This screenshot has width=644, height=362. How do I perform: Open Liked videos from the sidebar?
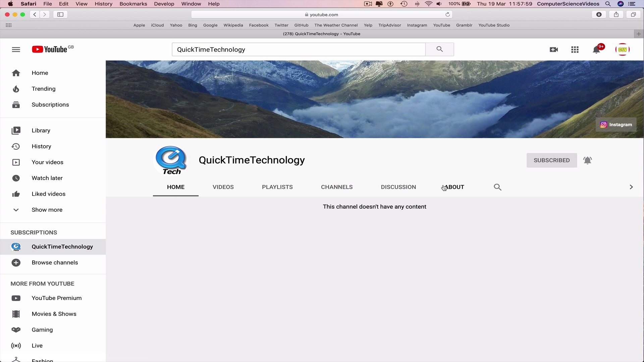(48, 194)
